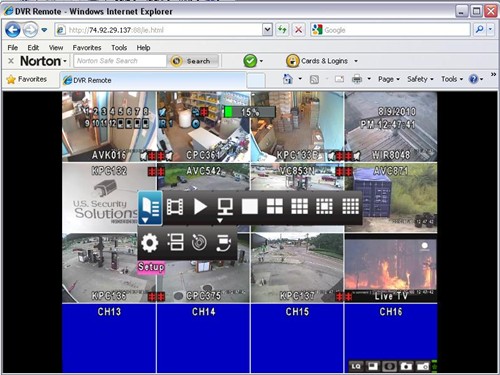Select the nine-channel grid view layout
The width and height of the screenshot is (500, 375).
300,207
